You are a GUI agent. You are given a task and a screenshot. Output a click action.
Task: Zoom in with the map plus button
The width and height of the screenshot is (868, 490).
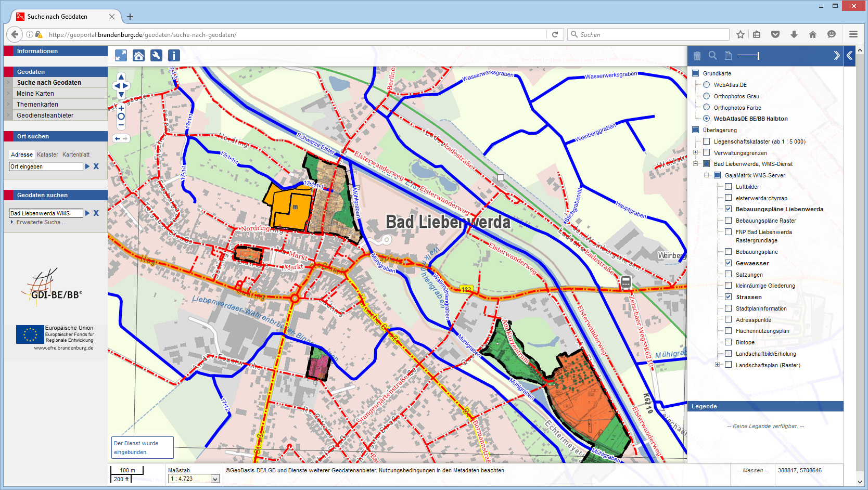point(121,108)
